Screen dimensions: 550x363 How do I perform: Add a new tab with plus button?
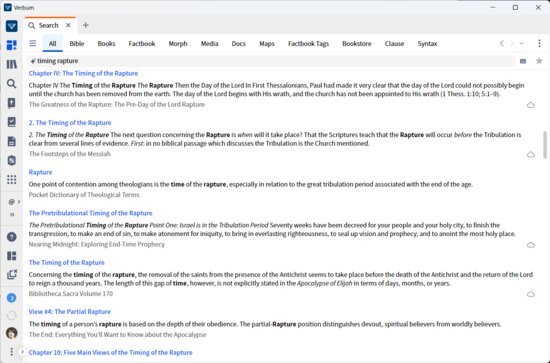(x=86, y=25)
